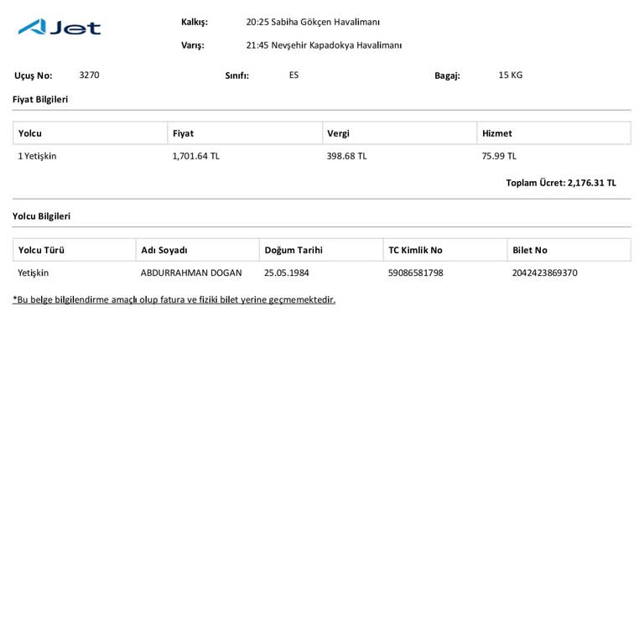This screenshot has height=644, width=644.
Task: Click the ID number '59086581798'
Action: 416,273
